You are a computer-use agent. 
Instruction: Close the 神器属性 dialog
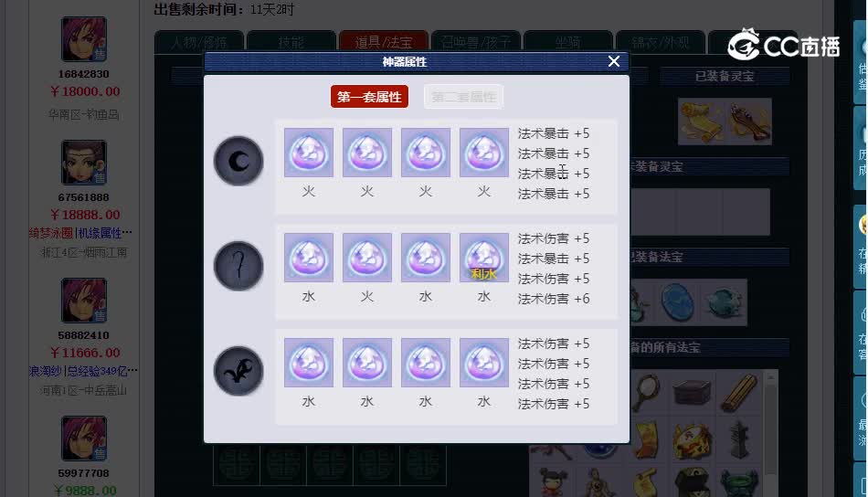[614, 61]
